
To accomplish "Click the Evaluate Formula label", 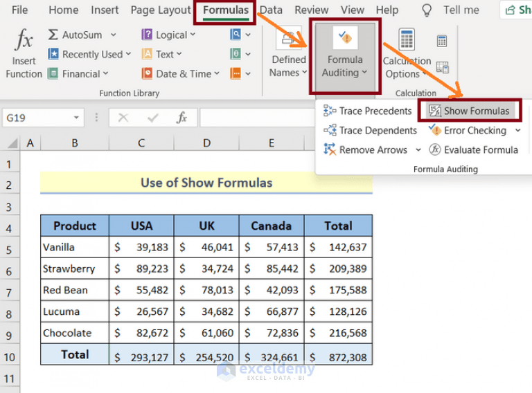I will pyautogui.click(x=481, y=149).
